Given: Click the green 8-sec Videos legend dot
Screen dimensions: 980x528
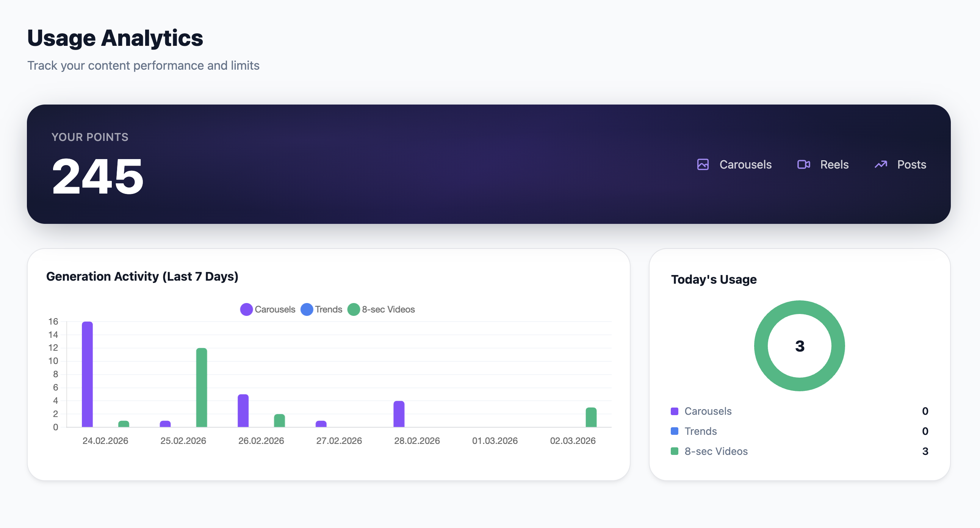Looking at the screenshot, I should [353, 309].
